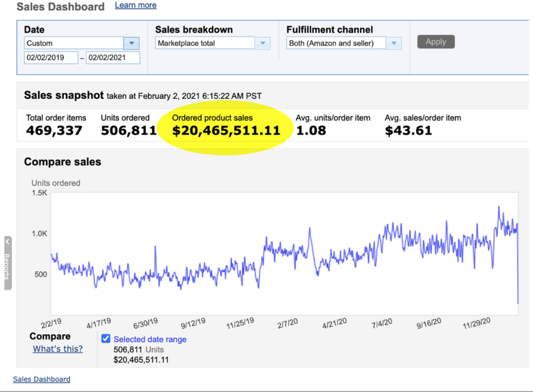The image size is (533, 392).
Task: Follow the bottom Sales Dashboard link
Action: click(x=42, y=379)
